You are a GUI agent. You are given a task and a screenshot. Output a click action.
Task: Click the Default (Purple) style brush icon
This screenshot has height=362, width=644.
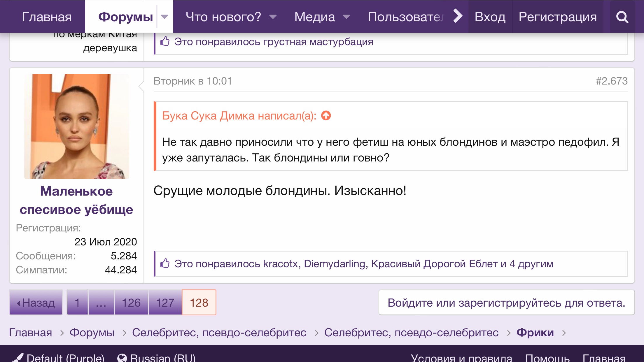coord(19,357)
